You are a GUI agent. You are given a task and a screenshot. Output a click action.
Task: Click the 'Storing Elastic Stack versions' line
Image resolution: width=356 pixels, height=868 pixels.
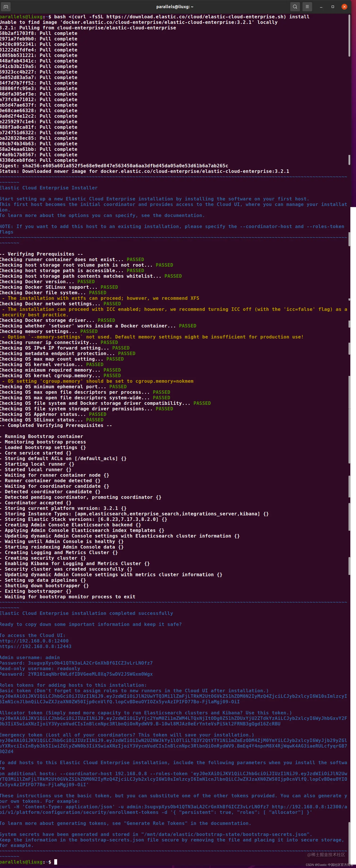[83, 519]
